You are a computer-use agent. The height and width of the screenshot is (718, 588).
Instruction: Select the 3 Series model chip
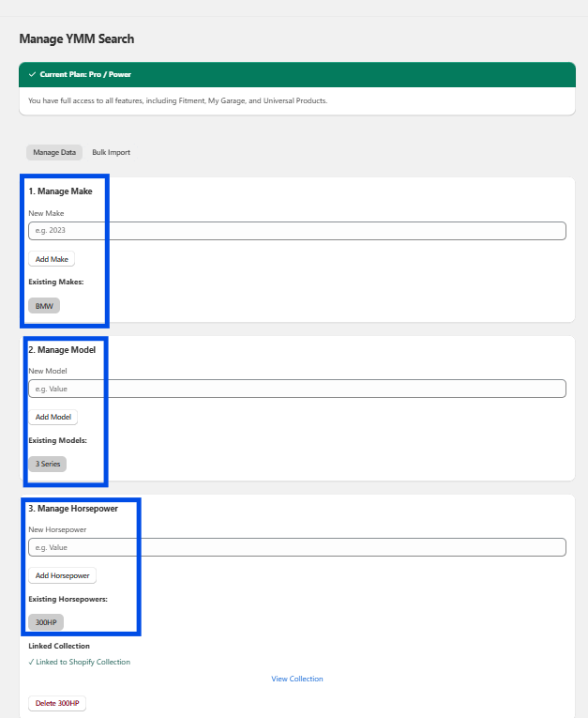click(x=48, y=464)
